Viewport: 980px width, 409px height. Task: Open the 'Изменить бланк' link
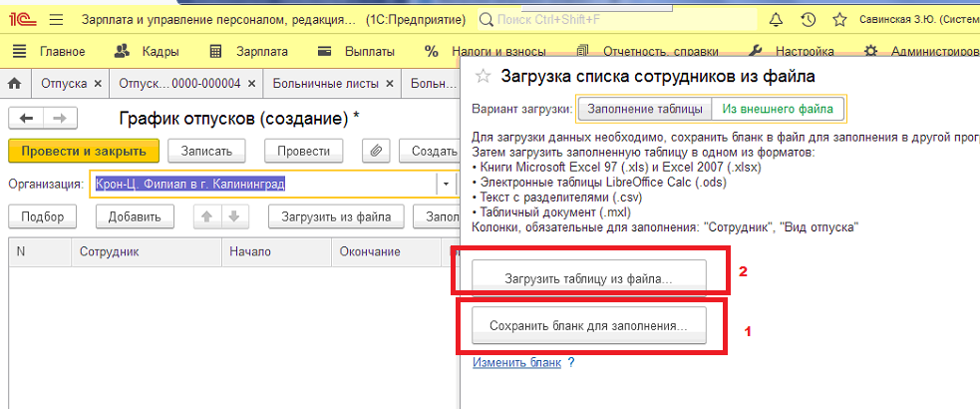[x=516, y=362]
